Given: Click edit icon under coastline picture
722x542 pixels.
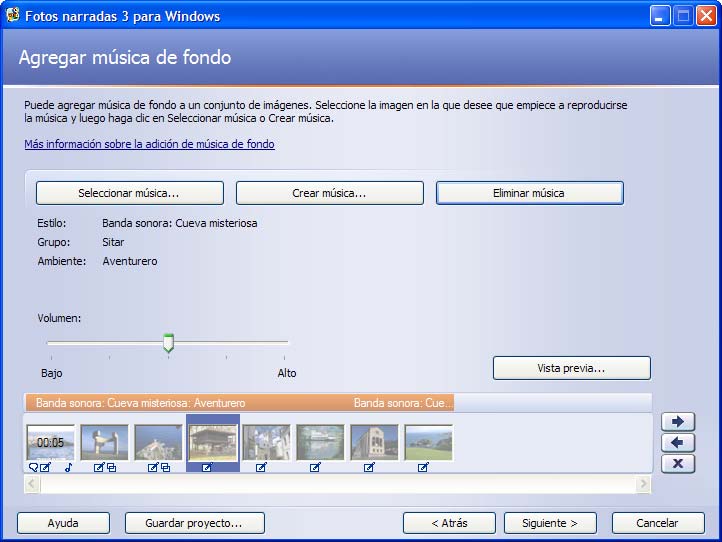Looking at the screenshot, I should tap(423, 467).
